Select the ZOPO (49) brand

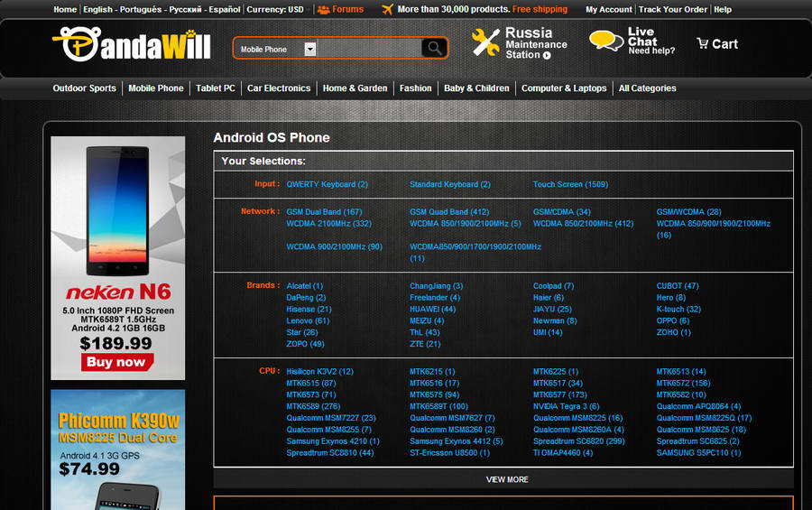click(x=305, y=344)
